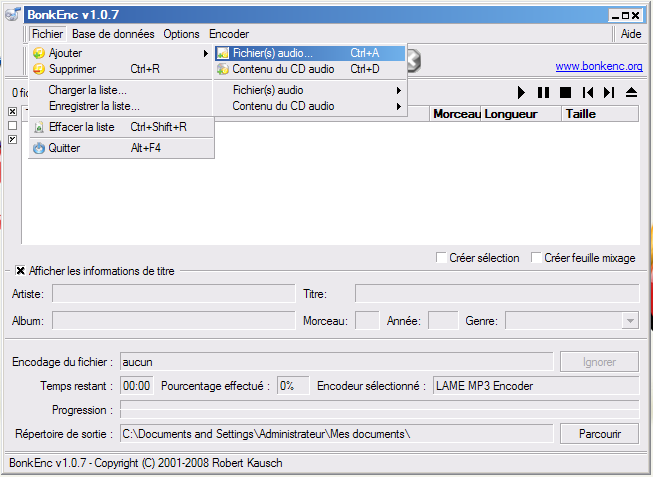Click the Ignorer button

(x=599, y=362)
